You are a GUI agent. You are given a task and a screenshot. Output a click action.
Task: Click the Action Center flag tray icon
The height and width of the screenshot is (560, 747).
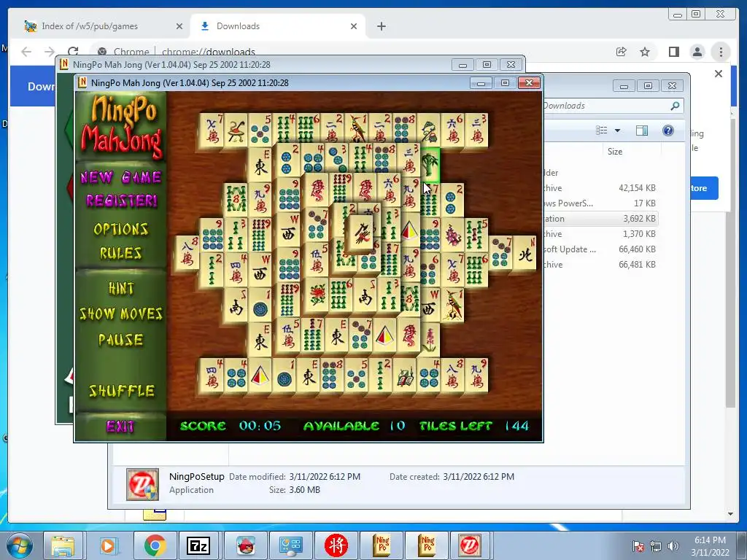point(638,546)
